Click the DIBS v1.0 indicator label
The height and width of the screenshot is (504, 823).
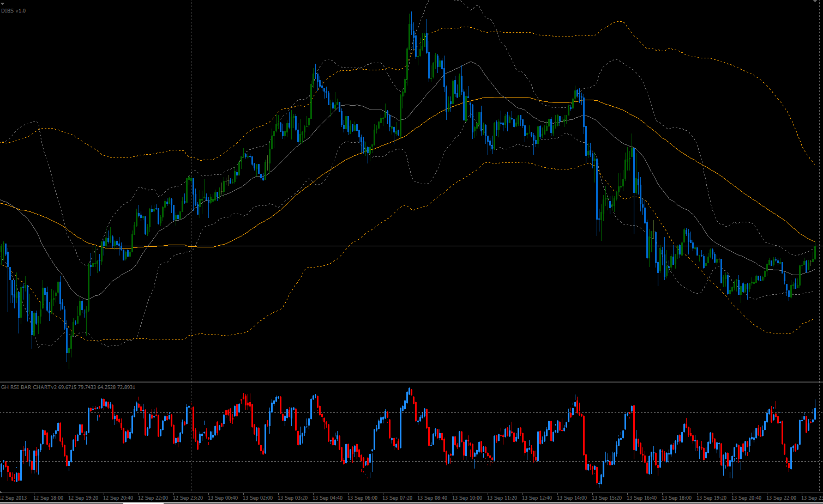pos(13,11)
